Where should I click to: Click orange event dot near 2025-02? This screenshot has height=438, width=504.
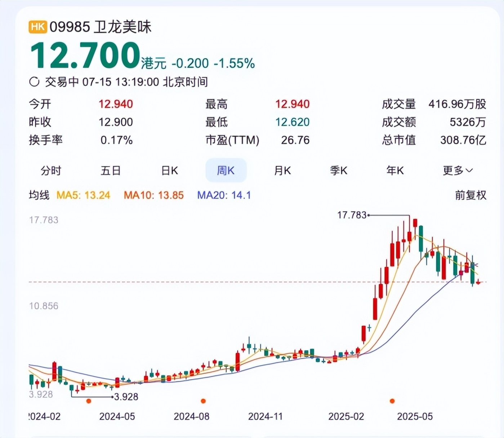coord(392,401)
